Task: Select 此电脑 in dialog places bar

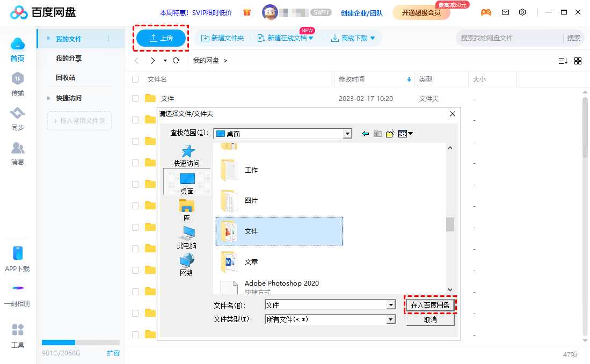Action: (x=187, y=237)
